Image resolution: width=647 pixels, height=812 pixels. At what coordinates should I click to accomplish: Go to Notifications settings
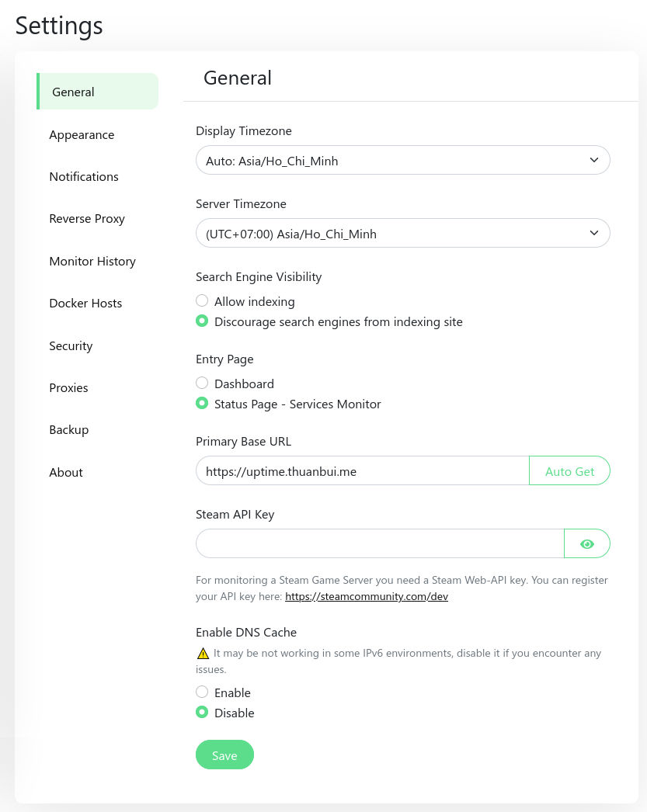(x=84, y=177)
